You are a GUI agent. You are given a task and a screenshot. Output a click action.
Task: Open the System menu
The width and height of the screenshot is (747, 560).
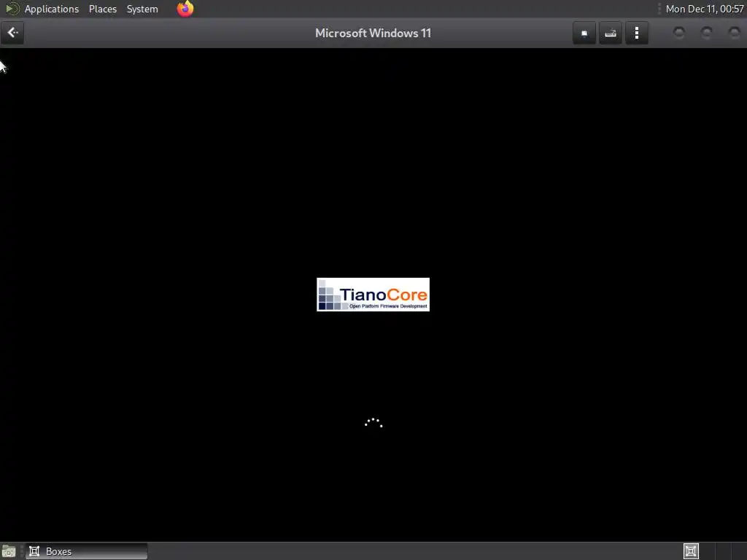(x=142, y=9)
